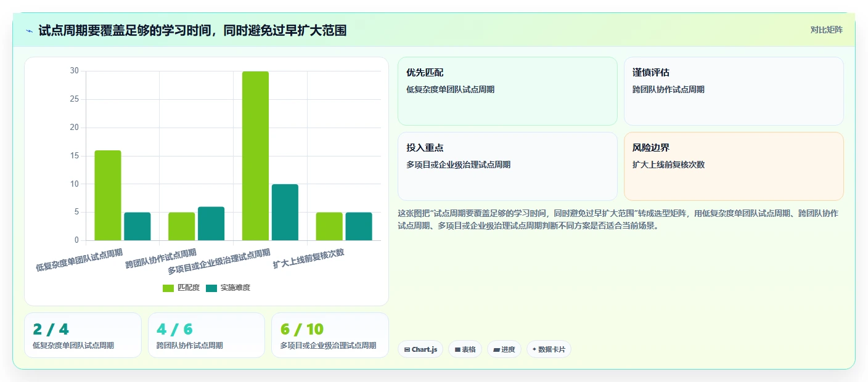Click axis label 跨团队协作试点周期 under chart
The image size is (868, 382).
[161, 258]
